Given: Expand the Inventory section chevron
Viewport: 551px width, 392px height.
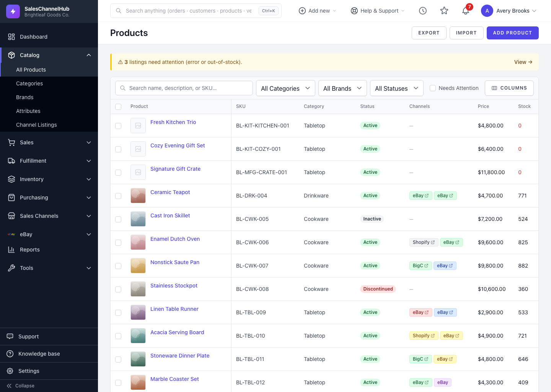Looking at the screenshot, I should pyautogui.click(x=89, y=179).
